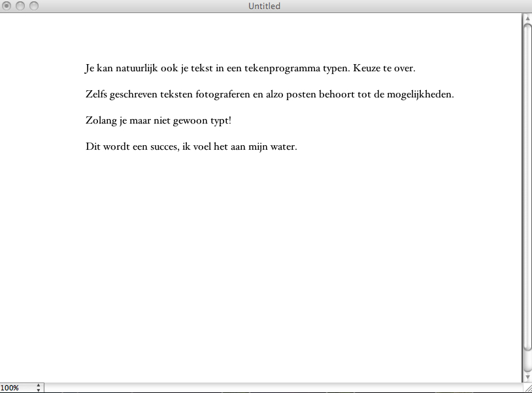Close the Untitled window

pyautogui.click(x=7, y=6)
